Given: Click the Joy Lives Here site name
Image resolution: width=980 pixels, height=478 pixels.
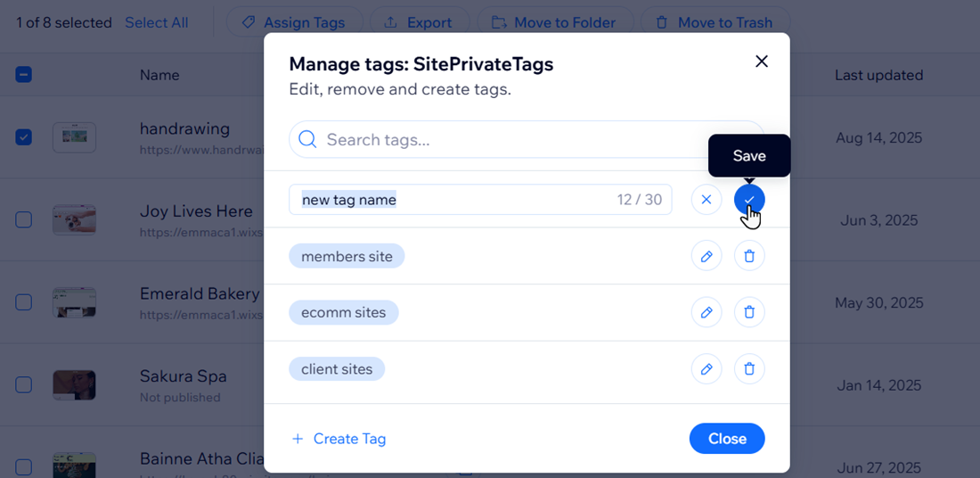Looking at the screenshot, I should click(x=196, y=211).
